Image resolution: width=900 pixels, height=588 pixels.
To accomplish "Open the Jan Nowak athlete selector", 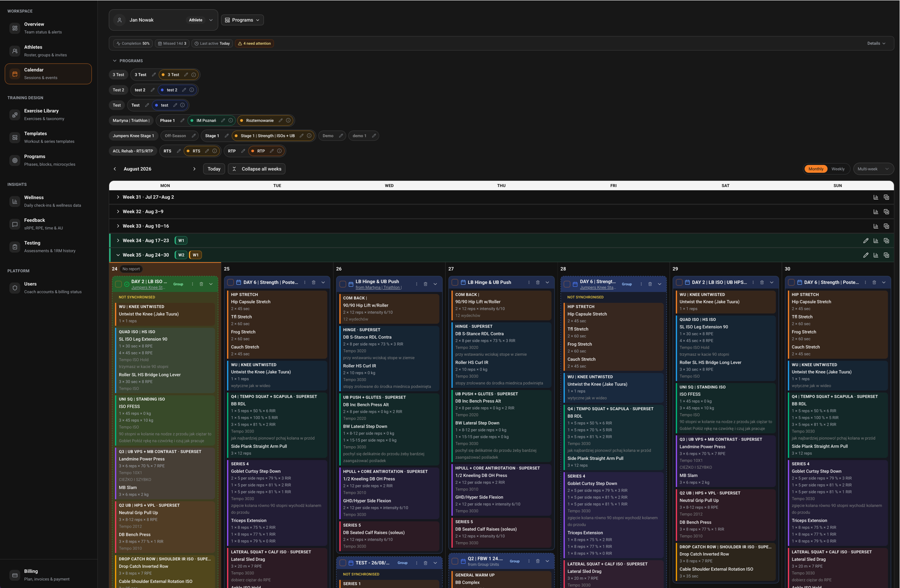I will 163,20.
